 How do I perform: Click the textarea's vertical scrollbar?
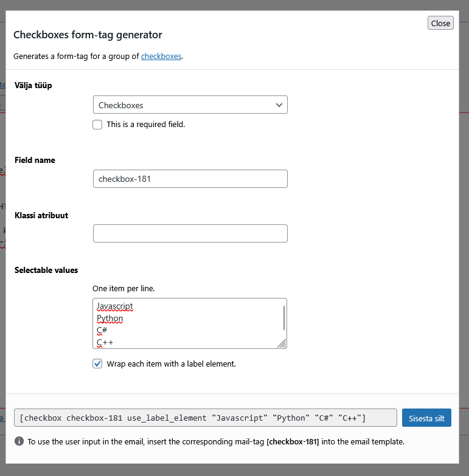[x=283, y=317]
